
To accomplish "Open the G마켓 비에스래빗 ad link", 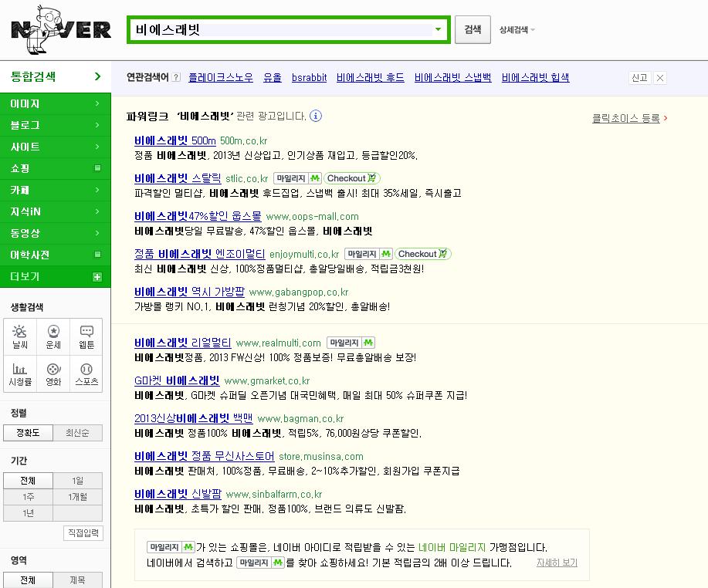I will pos(177,380).
